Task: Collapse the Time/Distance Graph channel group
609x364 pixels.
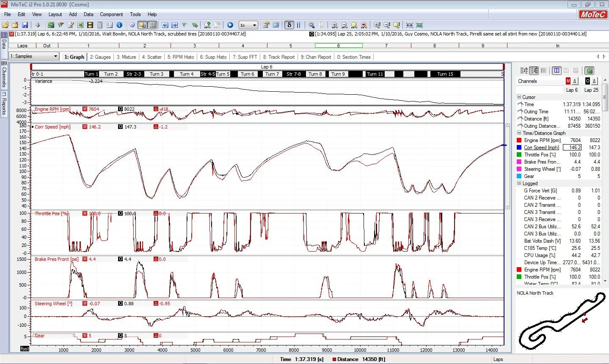Action: 519,133
